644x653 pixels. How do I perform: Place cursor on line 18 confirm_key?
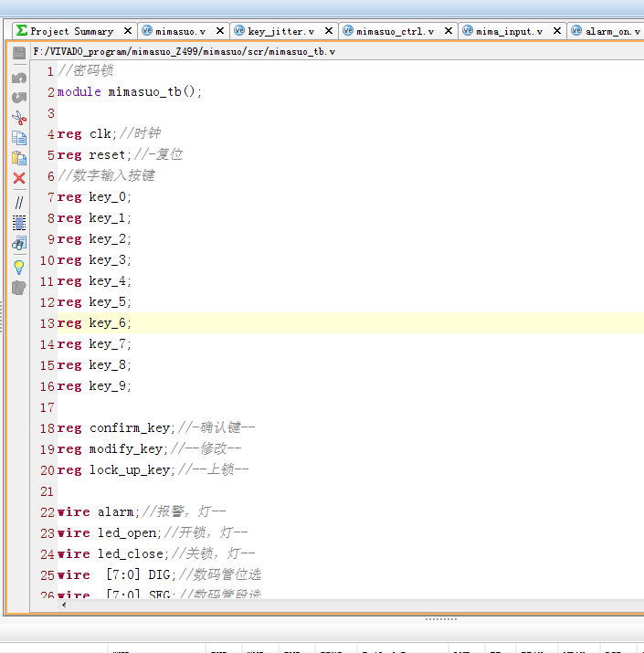click(126, 427)
